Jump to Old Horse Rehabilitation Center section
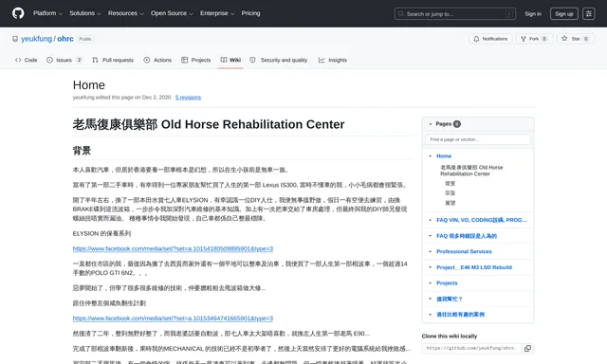 point(471,171)
